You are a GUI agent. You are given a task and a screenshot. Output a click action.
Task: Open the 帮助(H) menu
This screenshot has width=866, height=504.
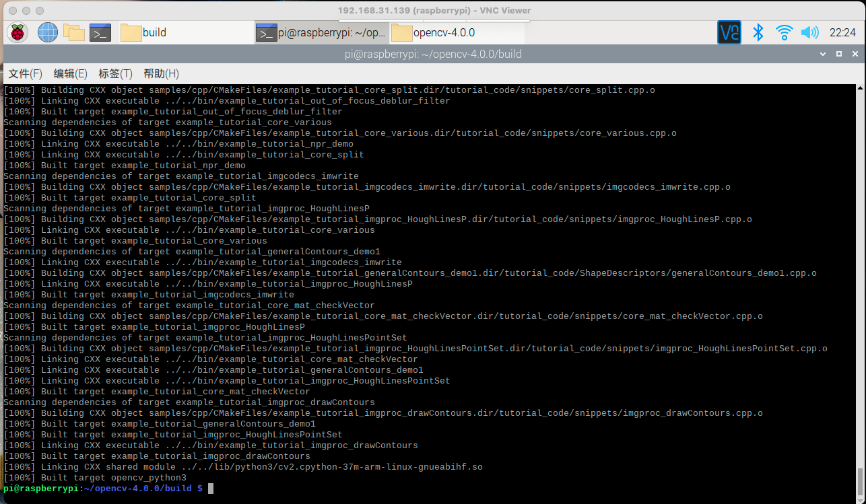[x=162, y=73]
